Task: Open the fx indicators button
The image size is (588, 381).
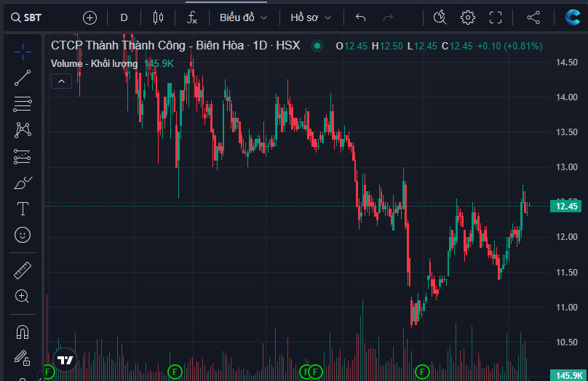Action: point(192,17)
